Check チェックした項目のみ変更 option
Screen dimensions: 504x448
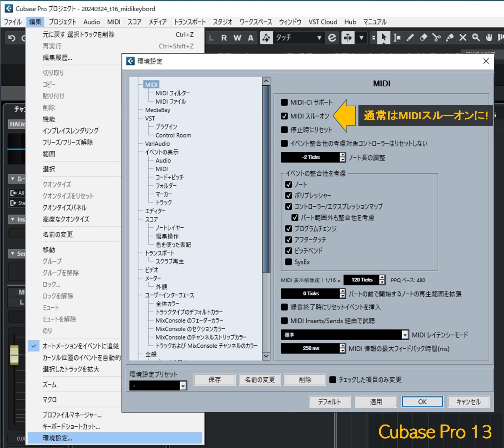[333, 380]
